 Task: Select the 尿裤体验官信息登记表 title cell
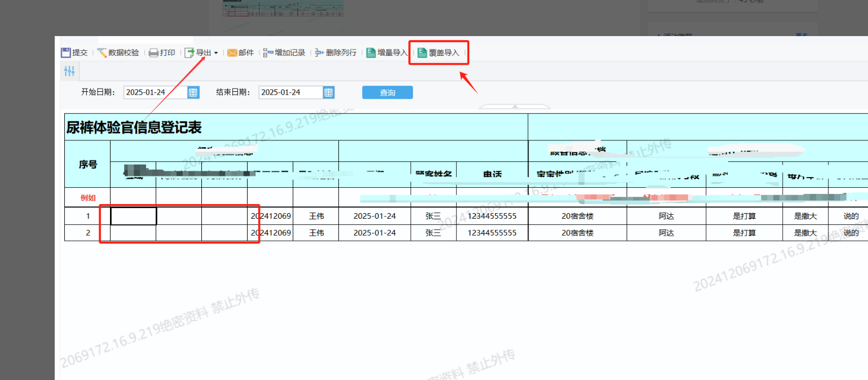click(x=296, y=127)
